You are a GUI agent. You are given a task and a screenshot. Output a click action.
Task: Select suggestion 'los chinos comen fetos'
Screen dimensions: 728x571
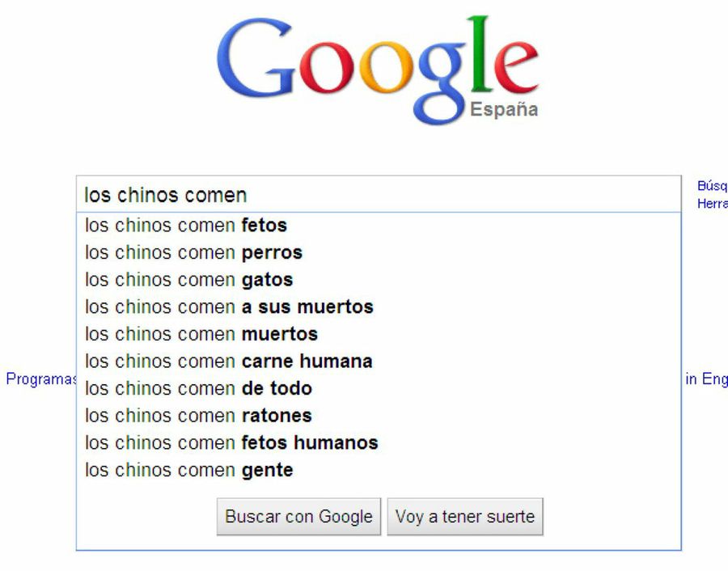(186, 226)
